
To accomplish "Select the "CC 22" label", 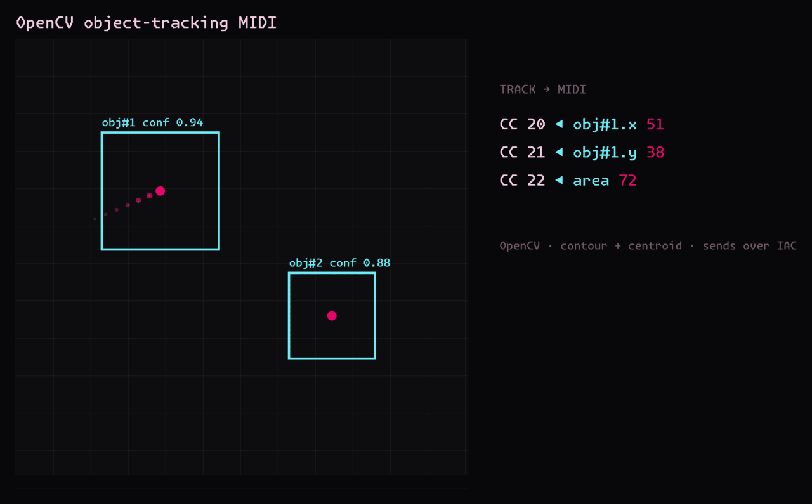I will click(523, 180).
